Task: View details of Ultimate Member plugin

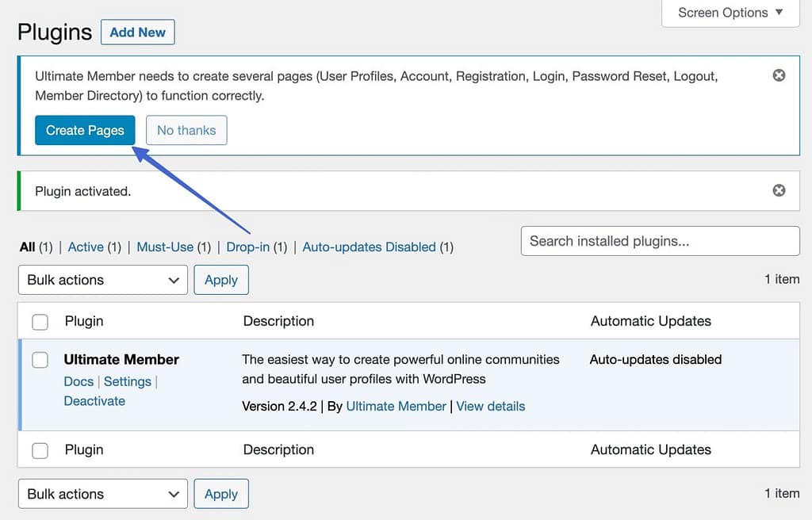Action: tap(490, 406)
